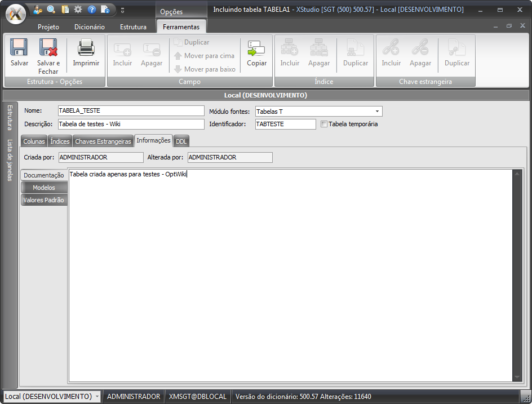532x404 pixels.
Task: Select the Valores Padrão side tab
Action: coord(44,200)
